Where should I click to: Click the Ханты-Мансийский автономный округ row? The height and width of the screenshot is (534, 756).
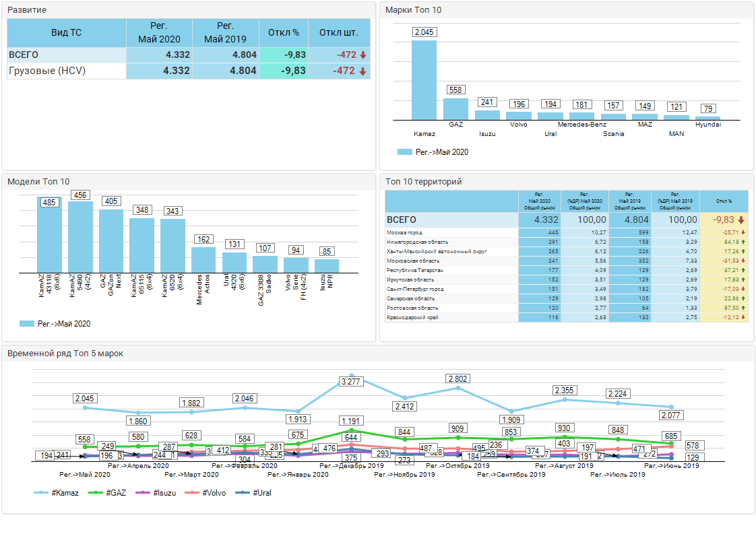567,252
